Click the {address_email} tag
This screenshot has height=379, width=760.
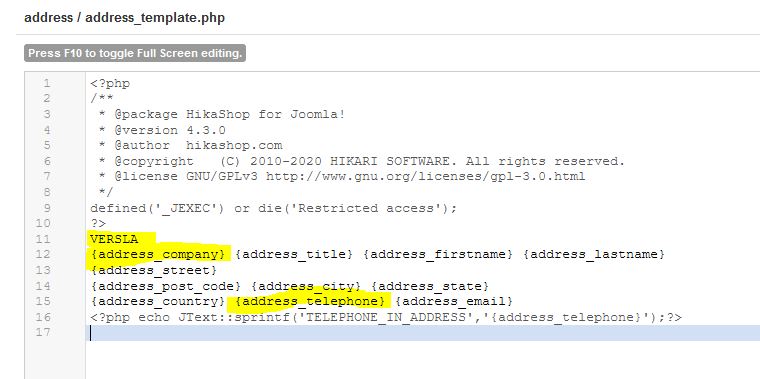(x=454, y=302)
